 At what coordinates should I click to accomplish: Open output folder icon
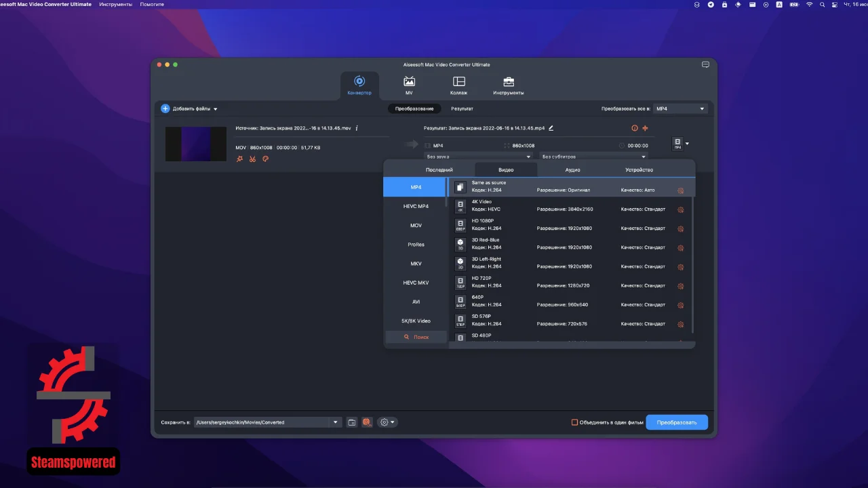[x=351, y=422]
